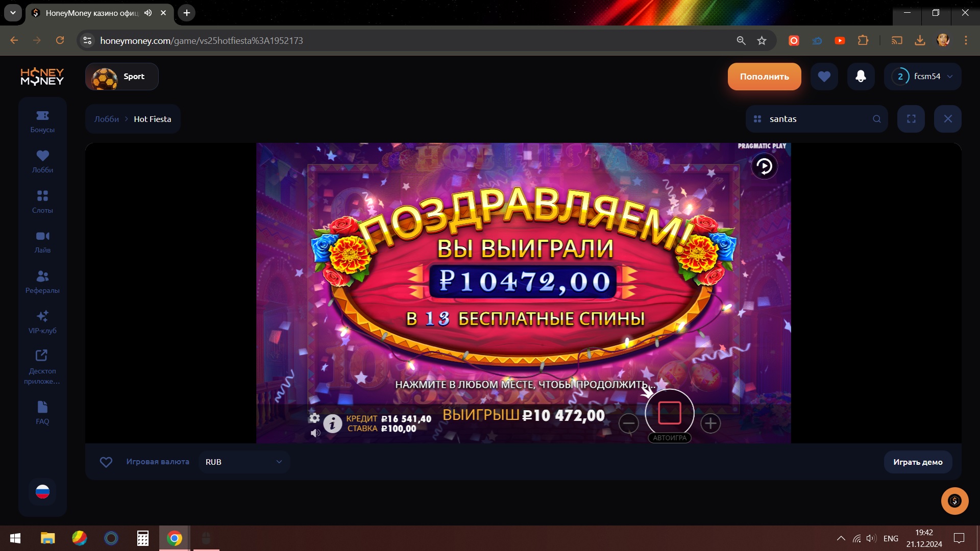
Task: Open the VIP-клуб page
Action: (x=42, y=322)
